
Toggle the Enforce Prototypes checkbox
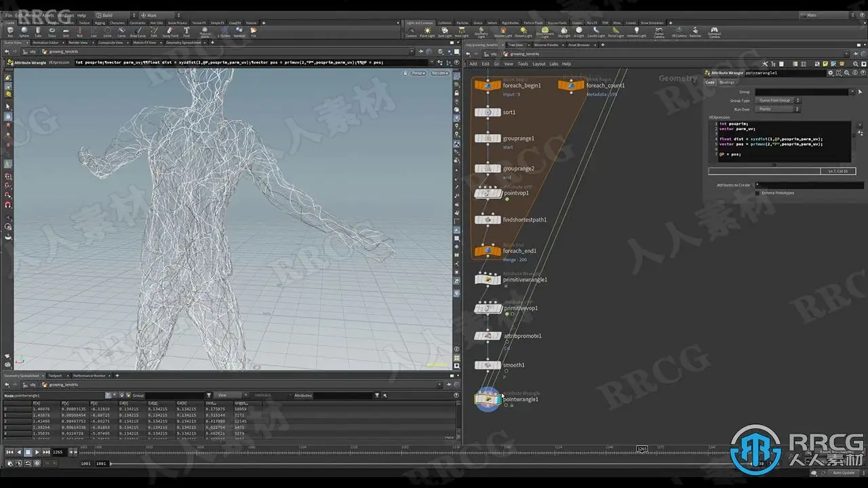click(757, 193)
